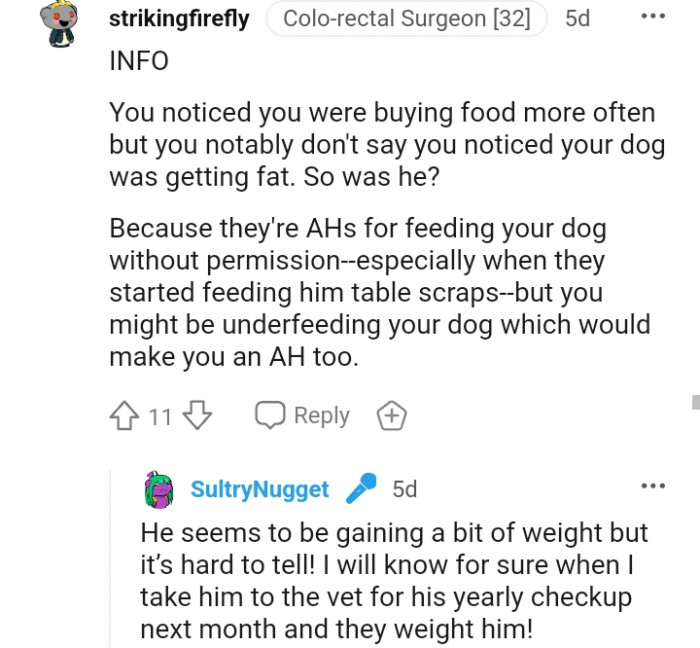Click the comment score of 11
This screenshot has width=700, height=648.
click(160, 415)
